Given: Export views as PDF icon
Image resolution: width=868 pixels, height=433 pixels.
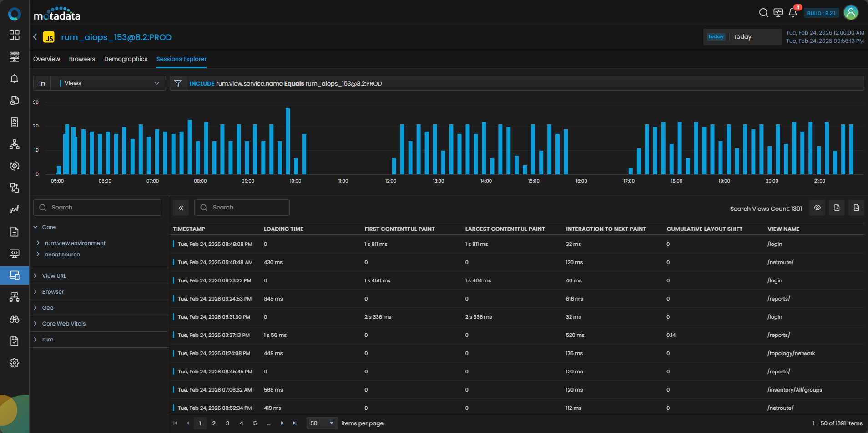Looking at the screenshot, I should (837, 208).
